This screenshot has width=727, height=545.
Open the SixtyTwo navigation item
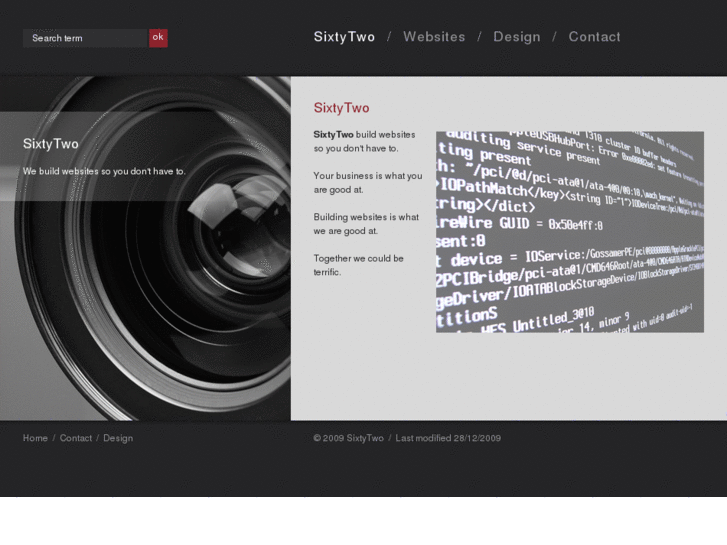344,37
